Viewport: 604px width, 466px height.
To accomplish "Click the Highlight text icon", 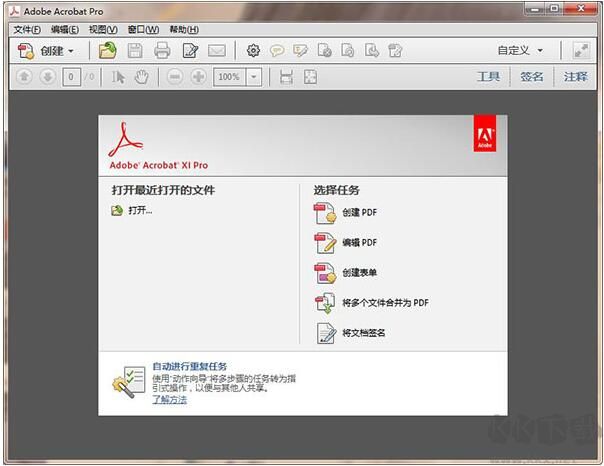I will pyautogui.click(x=300, y=50).
